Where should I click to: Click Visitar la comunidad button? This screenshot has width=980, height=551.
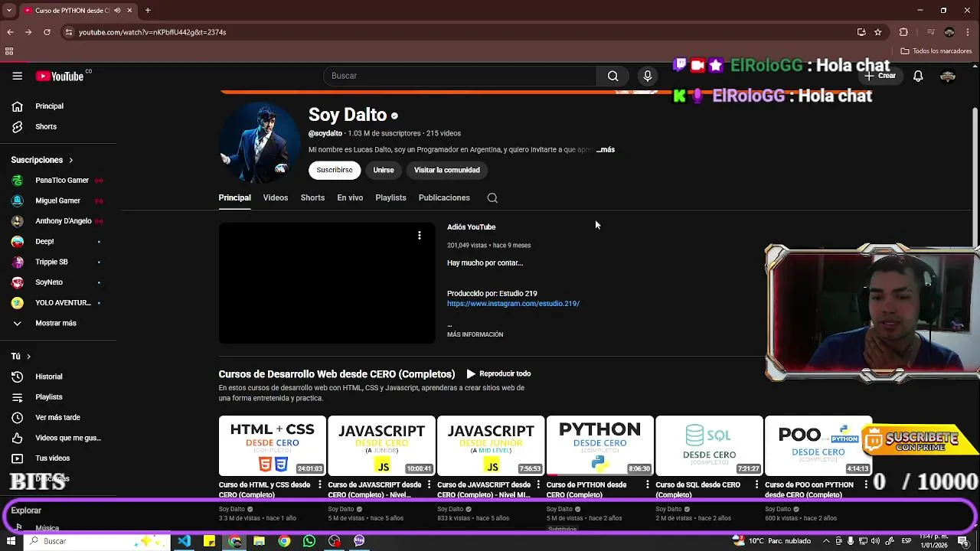pyautogui.click(x=447, y=170)
